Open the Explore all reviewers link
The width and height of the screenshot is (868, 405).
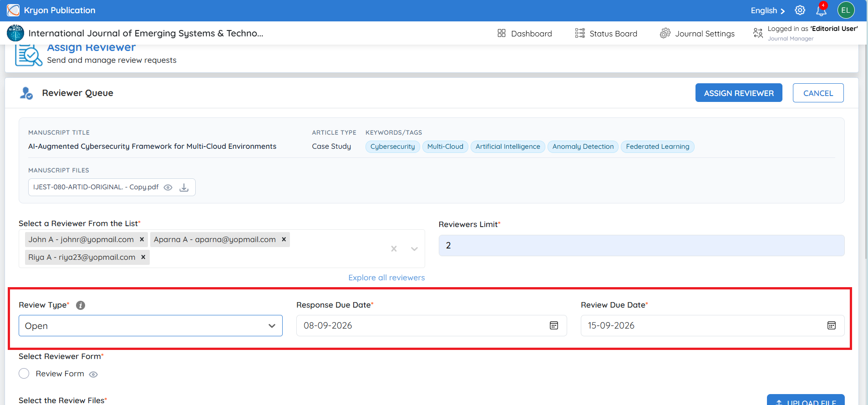[x=386, y=278]
